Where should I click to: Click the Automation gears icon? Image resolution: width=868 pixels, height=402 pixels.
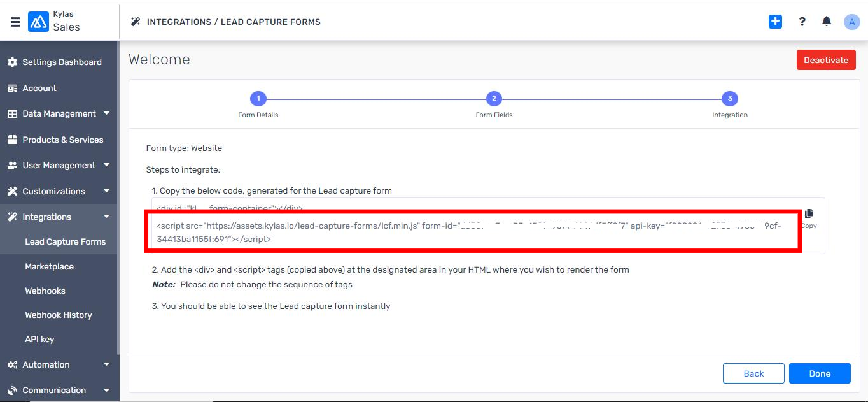point(12,364)
